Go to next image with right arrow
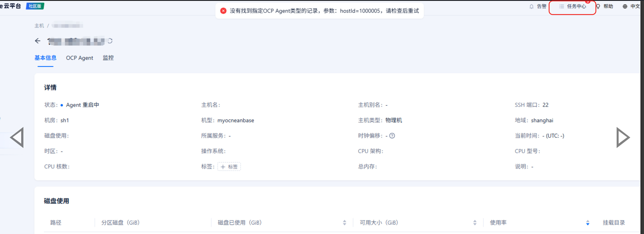644x234 pixels. (623, 137)
